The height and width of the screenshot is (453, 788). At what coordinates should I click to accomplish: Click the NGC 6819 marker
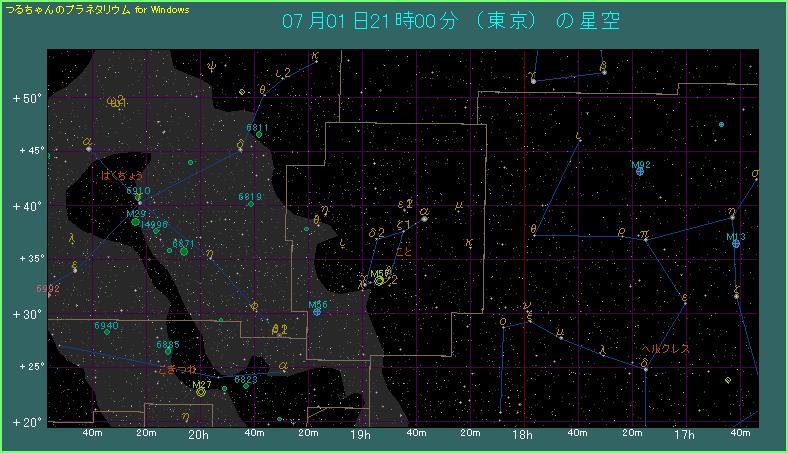point(250,204)
